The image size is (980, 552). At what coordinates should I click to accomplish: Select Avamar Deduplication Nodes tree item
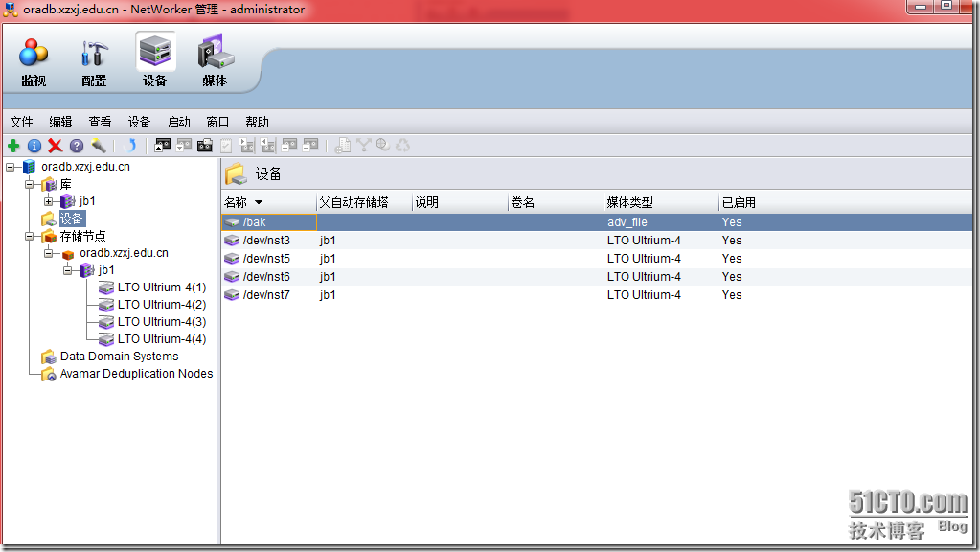(x=136, y=373)
